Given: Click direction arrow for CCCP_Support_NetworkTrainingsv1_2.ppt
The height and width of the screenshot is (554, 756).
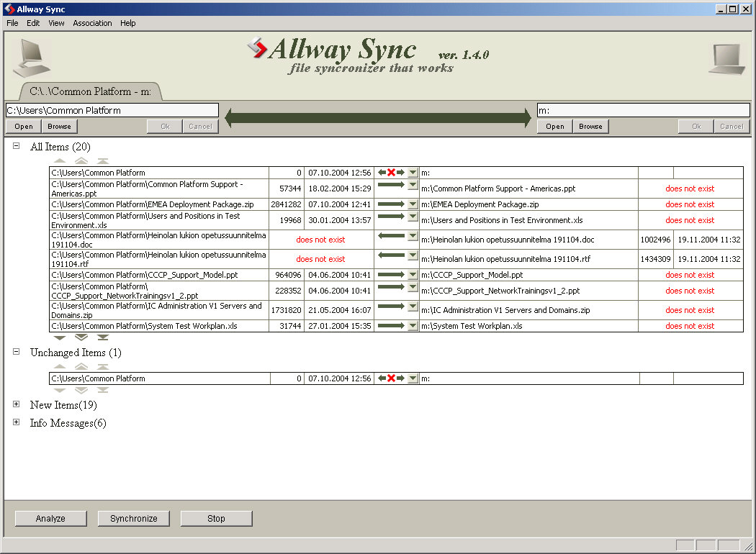Looking at the screenshot, I should pyautogui.click(x=391, y=286).
